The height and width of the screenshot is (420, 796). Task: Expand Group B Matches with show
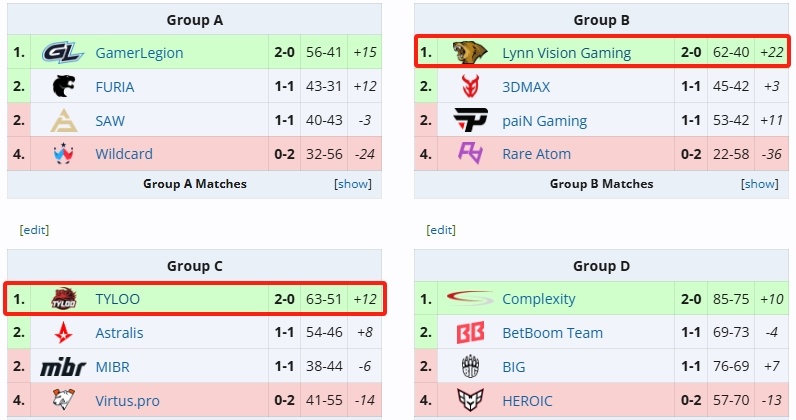click(x=759, y=184)
